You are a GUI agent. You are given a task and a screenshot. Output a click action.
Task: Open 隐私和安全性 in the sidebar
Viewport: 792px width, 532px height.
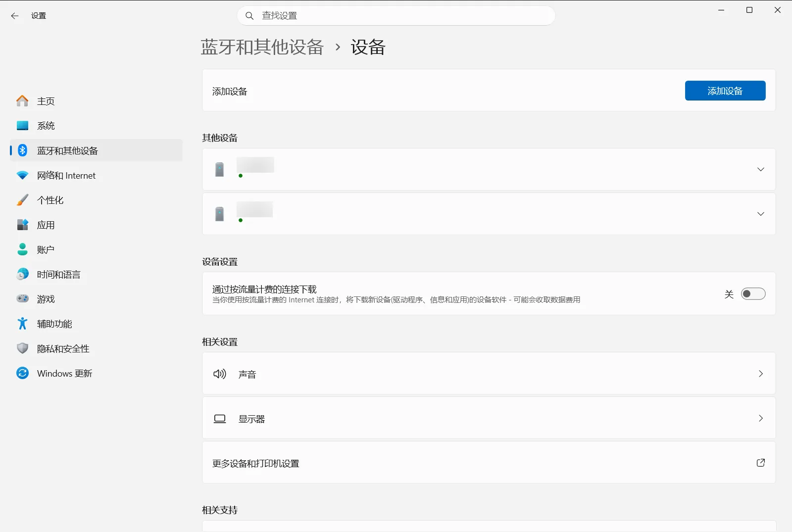click(x=97, y=348)
